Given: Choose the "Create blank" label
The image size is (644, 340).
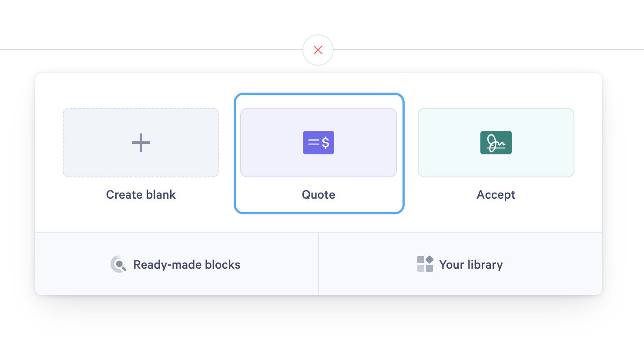Looking at the screenshot, I should [x=141, y=194].
